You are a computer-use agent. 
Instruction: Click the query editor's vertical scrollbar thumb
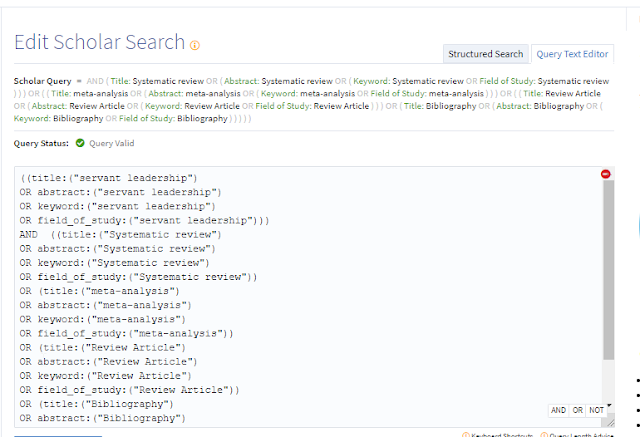click(x=609, y=270)
